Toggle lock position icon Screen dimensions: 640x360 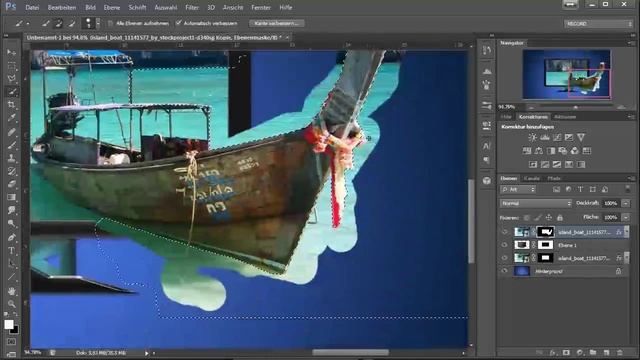point(549,218)
